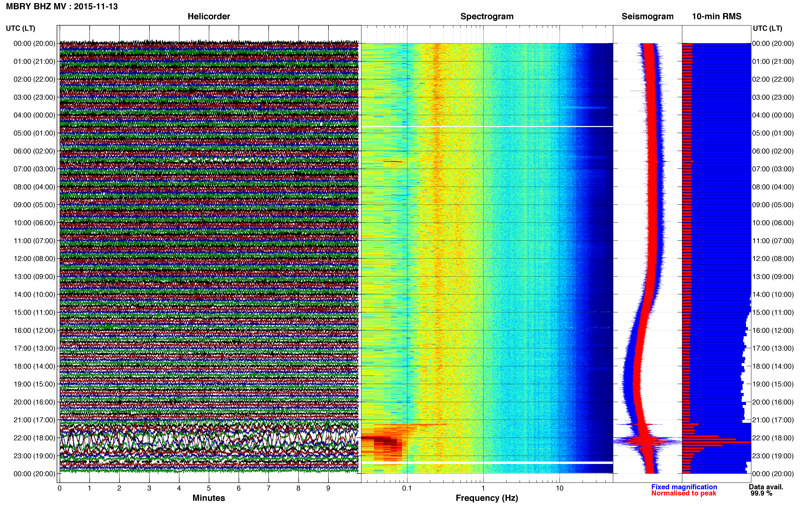The image size is (812, 508).
Task: Click helicorder time label "06:00 (02:00)"
Action: pyautogui.click(x=34, y=151)
